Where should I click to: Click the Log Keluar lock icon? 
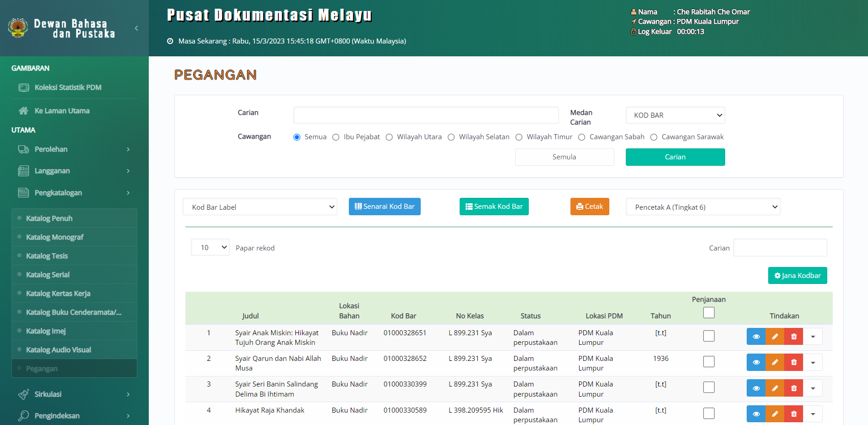(634, 32)
